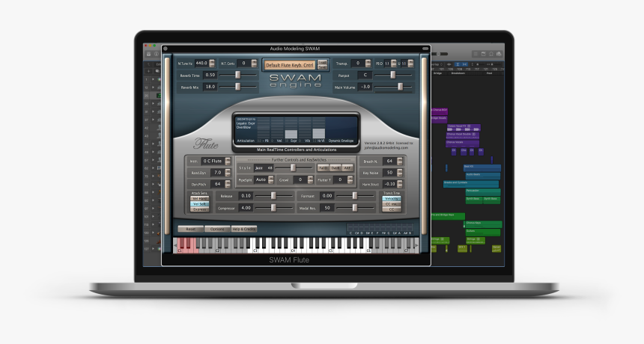Adjust the Reverb Time slider
Viewport: 644px width, 344px height.
tap(238, 75)
